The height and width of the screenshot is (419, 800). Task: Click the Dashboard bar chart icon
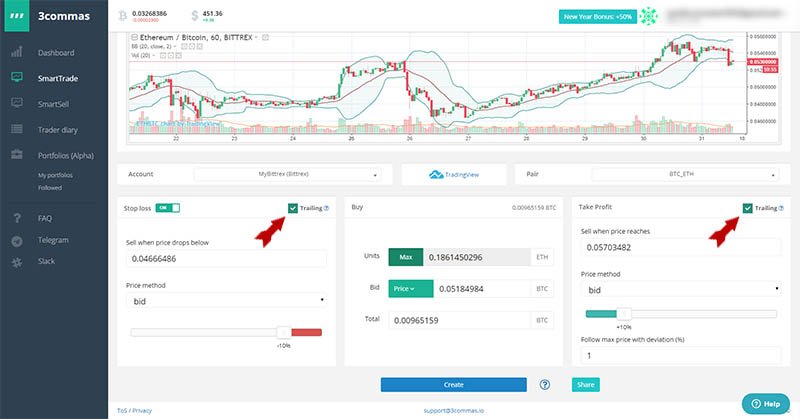click(x=17, y=52)
